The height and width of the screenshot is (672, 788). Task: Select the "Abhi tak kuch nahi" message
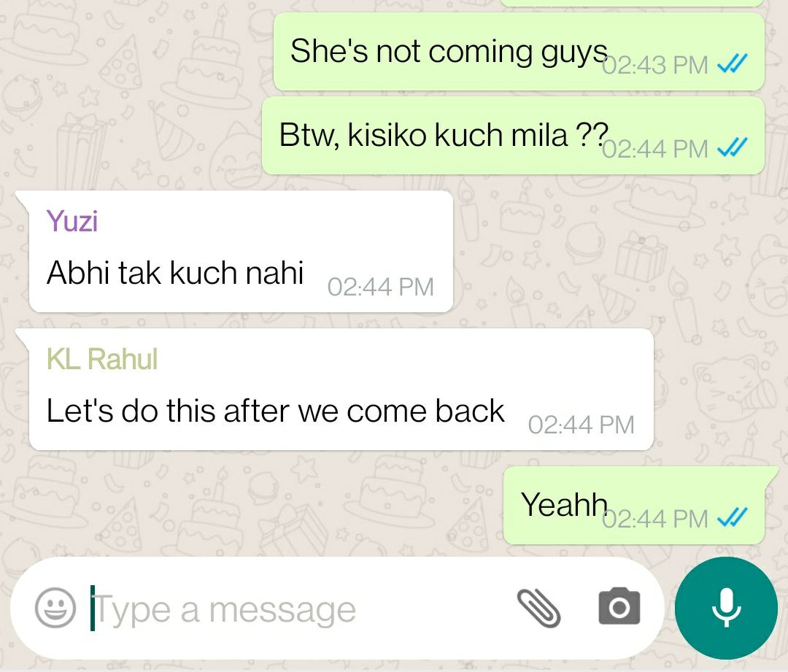[242, 251]
